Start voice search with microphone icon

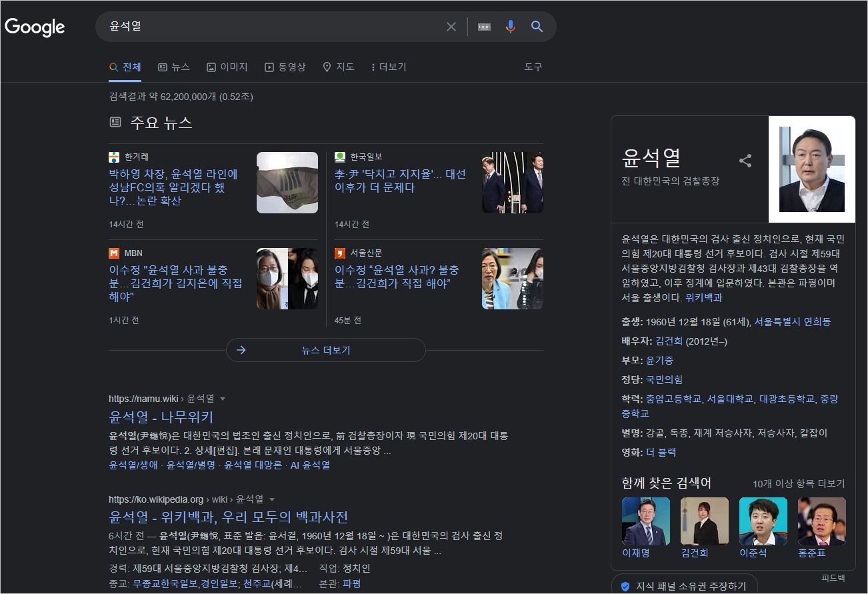[511, 27]
